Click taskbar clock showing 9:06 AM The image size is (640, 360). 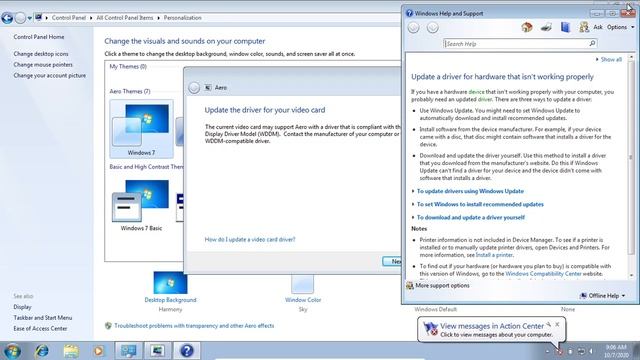point(616,351)
